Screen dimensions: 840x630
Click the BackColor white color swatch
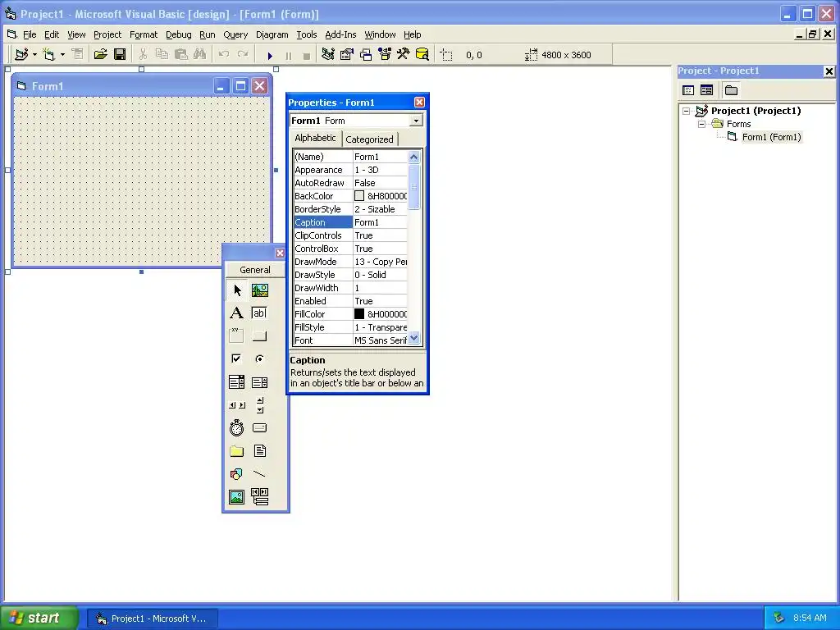[x=359, y=196]
